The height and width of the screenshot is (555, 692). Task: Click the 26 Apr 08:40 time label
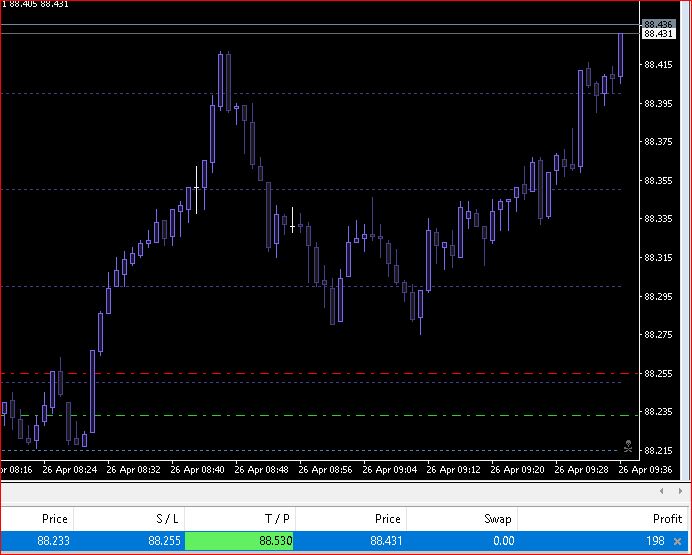tap(197, 470)
